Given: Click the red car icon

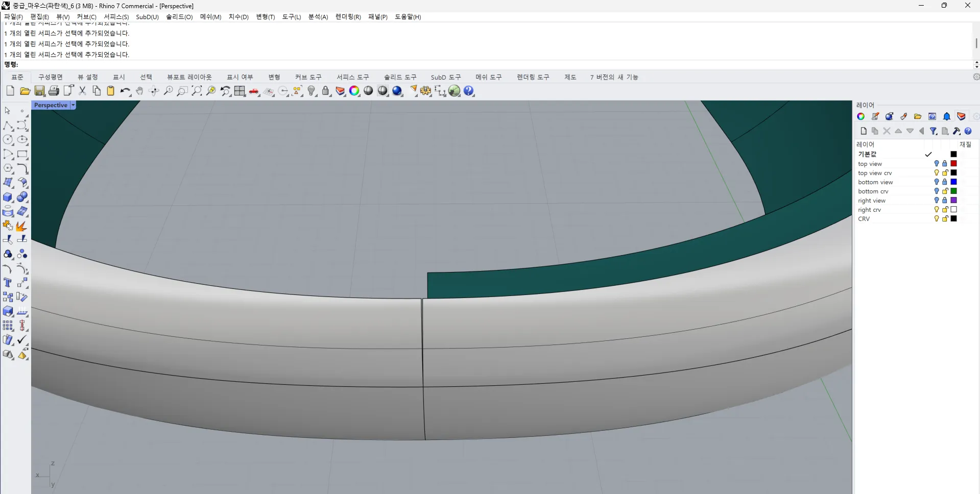Looking at the screenshot, I should [254, 91].
